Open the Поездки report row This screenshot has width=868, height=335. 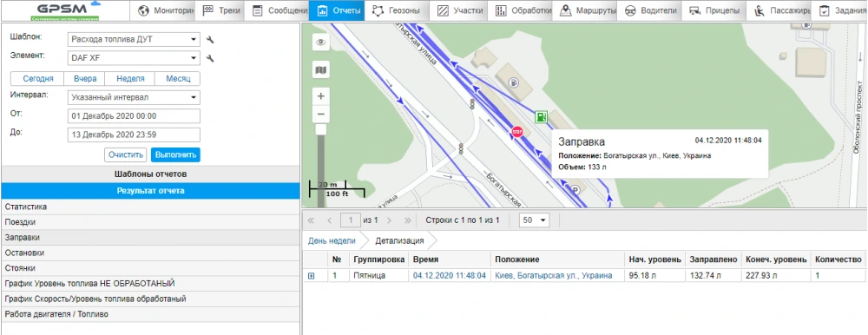tap(150, 222)
